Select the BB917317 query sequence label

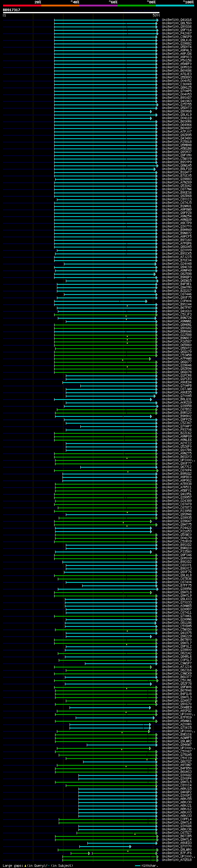[11, 10]
